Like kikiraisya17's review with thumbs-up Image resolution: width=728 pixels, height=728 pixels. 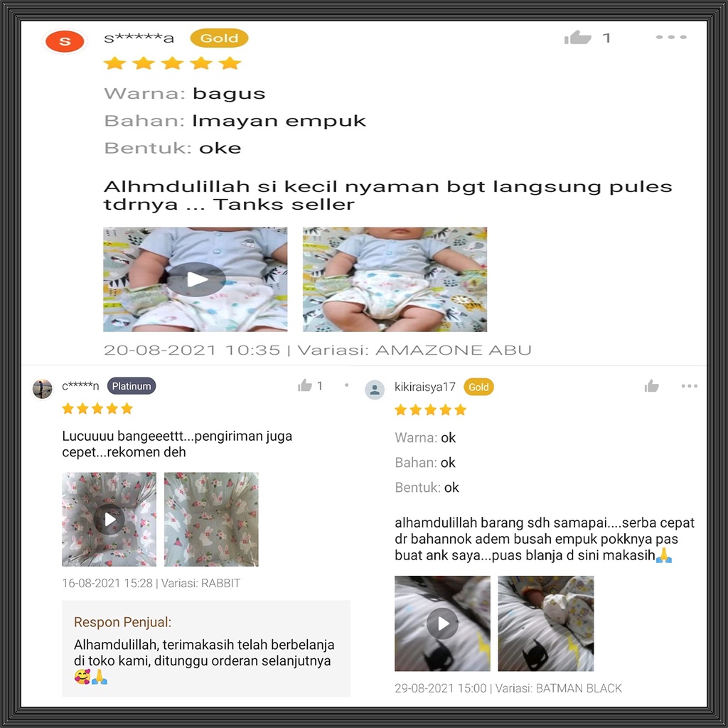point(651,386)
